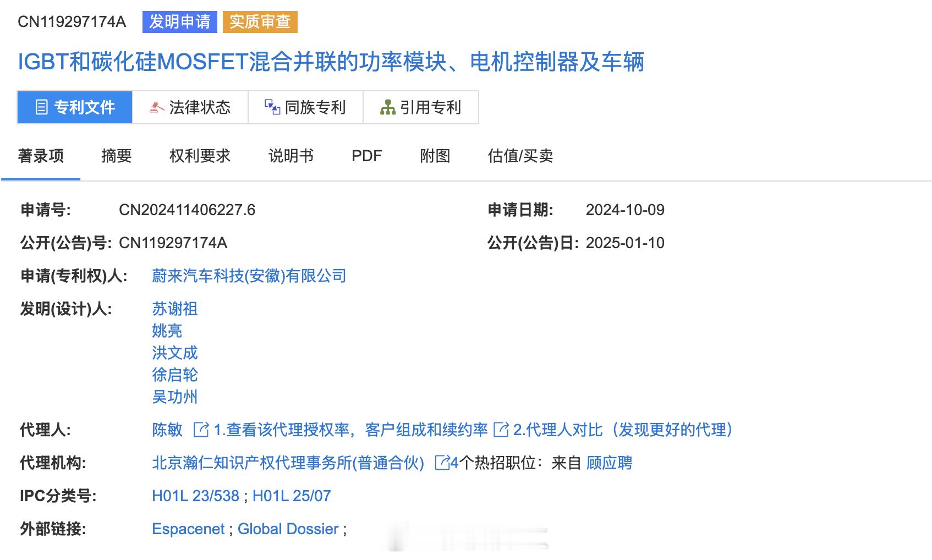Open agent 陈敏 link

pos(167,430)
